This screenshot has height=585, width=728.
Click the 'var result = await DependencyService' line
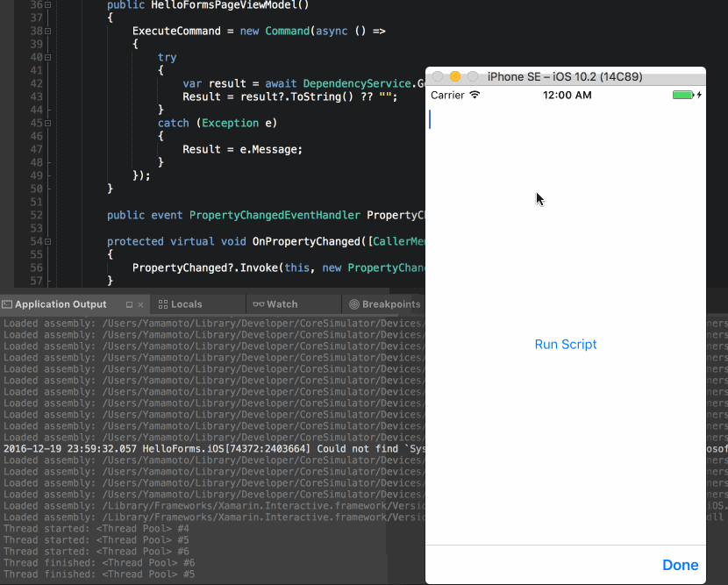[x=303, y=83]
